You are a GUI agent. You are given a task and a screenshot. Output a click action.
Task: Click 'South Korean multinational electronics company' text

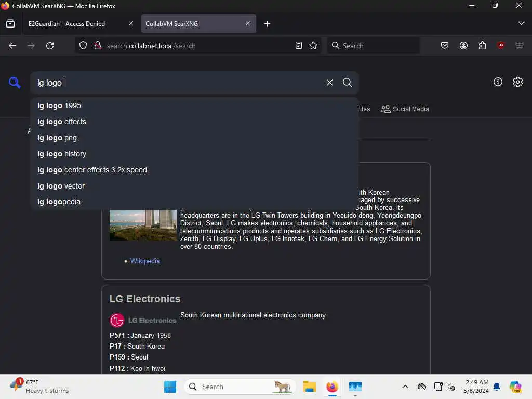[x=253, y=315]
